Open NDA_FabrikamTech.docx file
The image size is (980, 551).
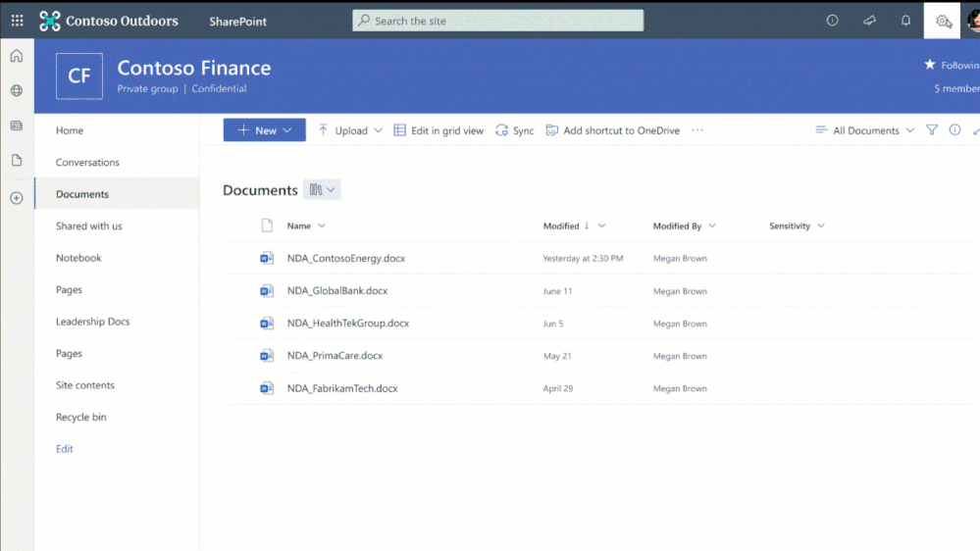tap(342, 388)
